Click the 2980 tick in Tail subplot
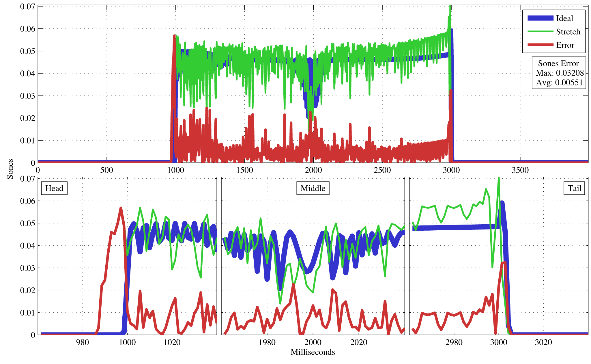 coord(454,342)
